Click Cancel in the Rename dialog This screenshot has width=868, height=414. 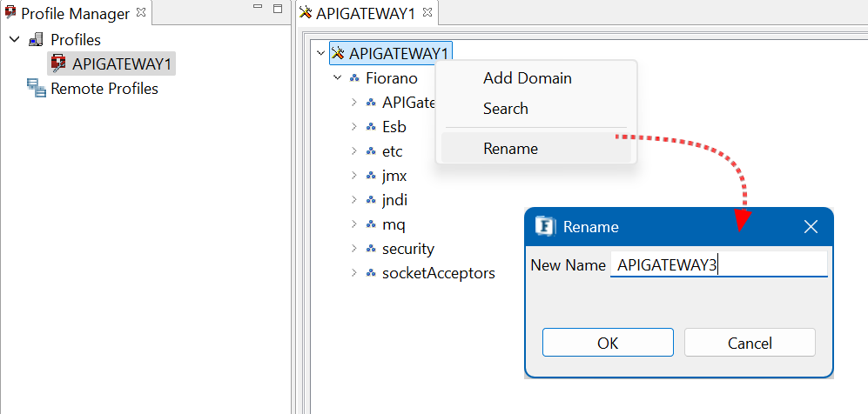[x=750, y=343]
